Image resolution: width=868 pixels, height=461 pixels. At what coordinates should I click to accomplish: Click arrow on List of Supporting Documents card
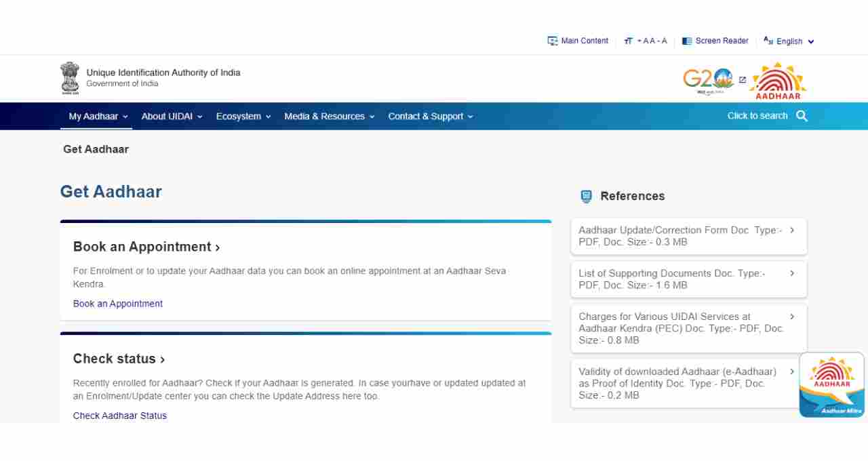792,273
